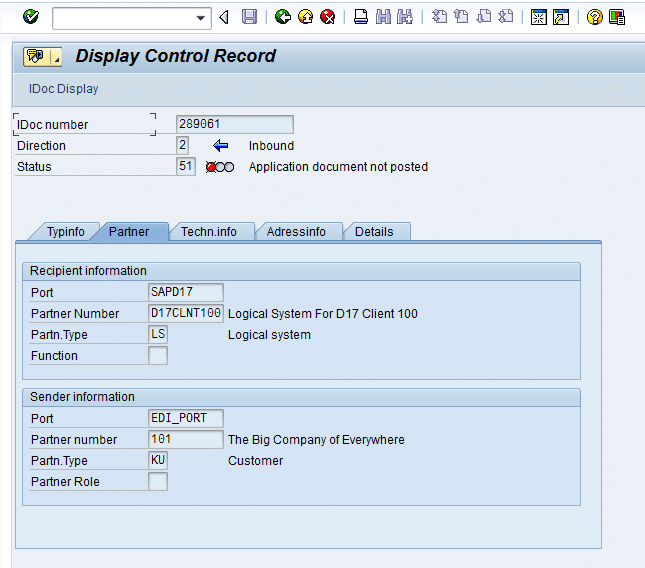
Task: Click the recipient Partner Number field D17CLNT100
Action: 186,313
